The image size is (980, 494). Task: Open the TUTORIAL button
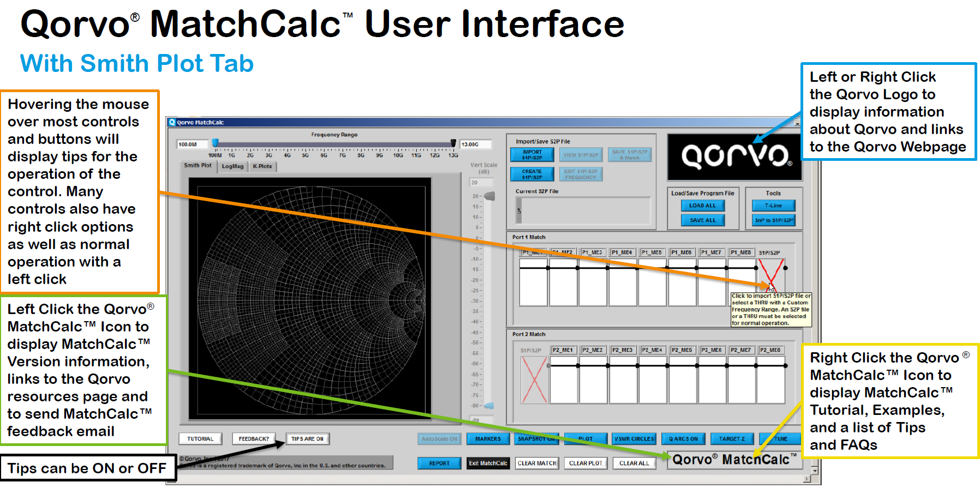pyautogui.click(x=200, y=439)
